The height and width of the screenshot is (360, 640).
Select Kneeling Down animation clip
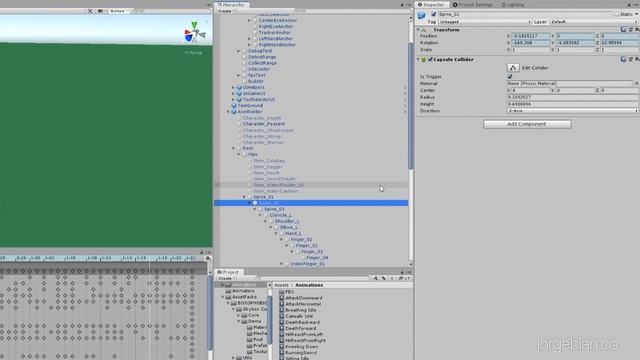click(x=301, y=347)
